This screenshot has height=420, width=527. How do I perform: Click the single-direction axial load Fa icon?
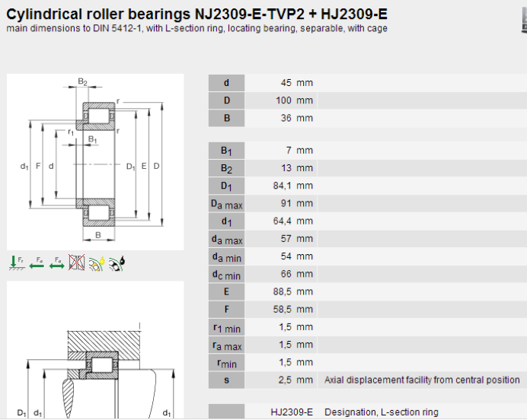36,263
